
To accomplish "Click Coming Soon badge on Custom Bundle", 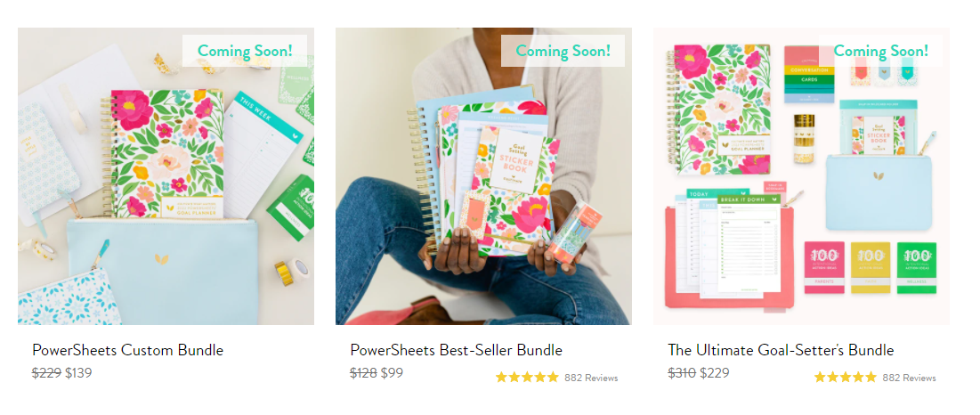I will pos(245,51).
